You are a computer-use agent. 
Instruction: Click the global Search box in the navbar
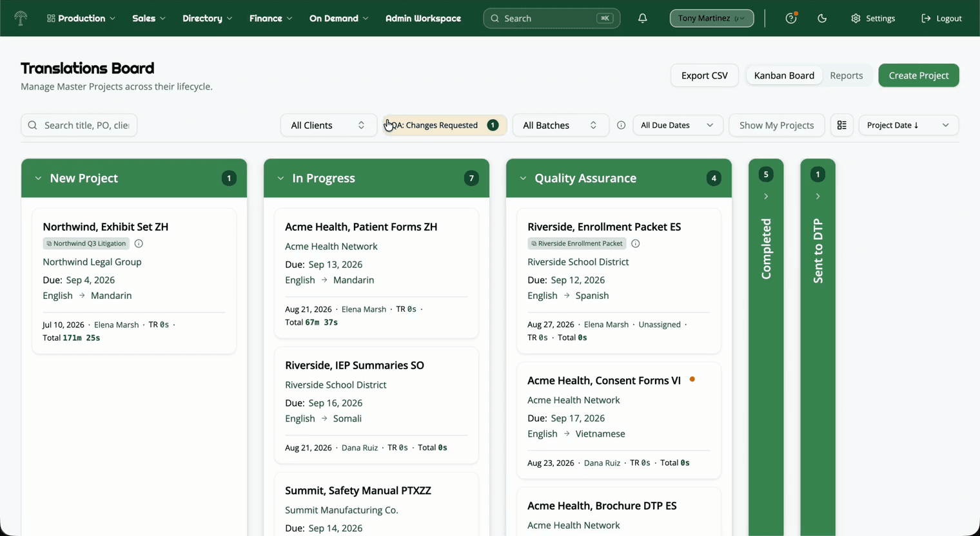(x=552, y=18)
